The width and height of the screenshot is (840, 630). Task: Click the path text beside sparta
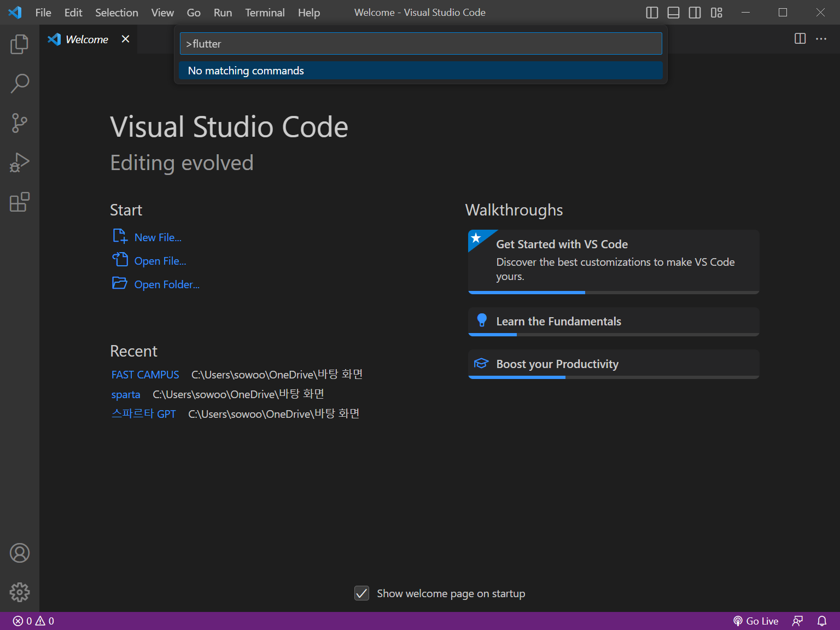tap(238, 394)
